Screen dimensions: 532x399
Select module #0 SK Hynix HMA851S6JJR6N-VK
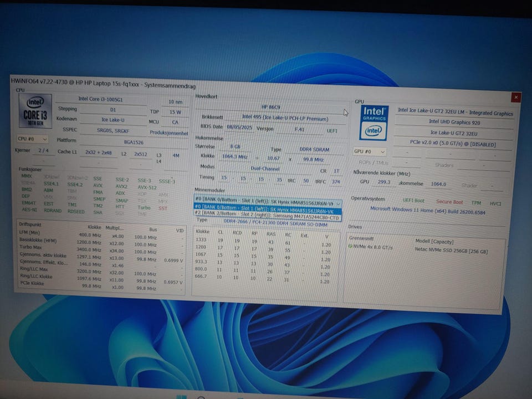tap(268, 209)
